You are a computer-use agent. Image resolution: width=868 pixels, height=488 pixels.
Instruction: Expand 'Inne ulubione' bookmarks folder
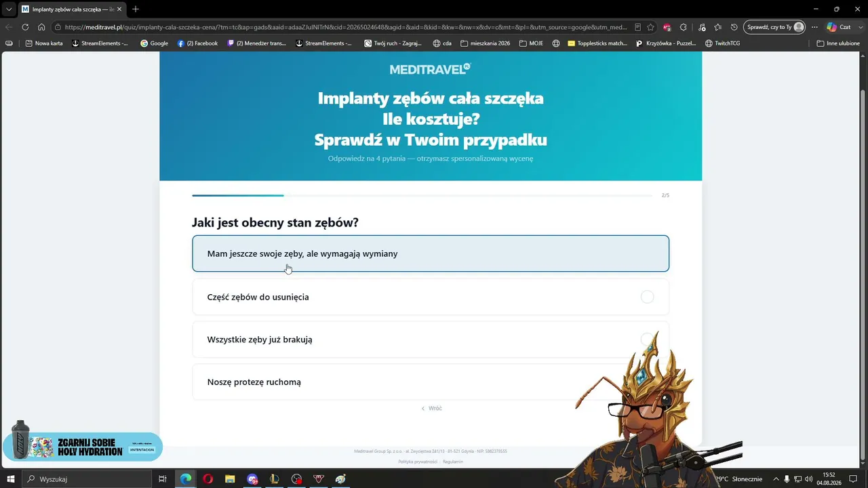[x=838, y=43]
